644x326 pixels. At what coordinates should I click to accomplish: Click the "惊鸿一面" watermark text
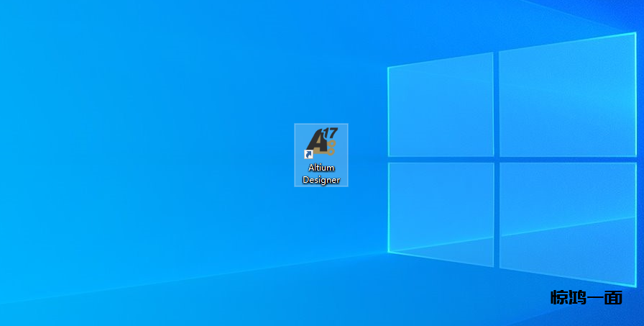pos(586,297)
